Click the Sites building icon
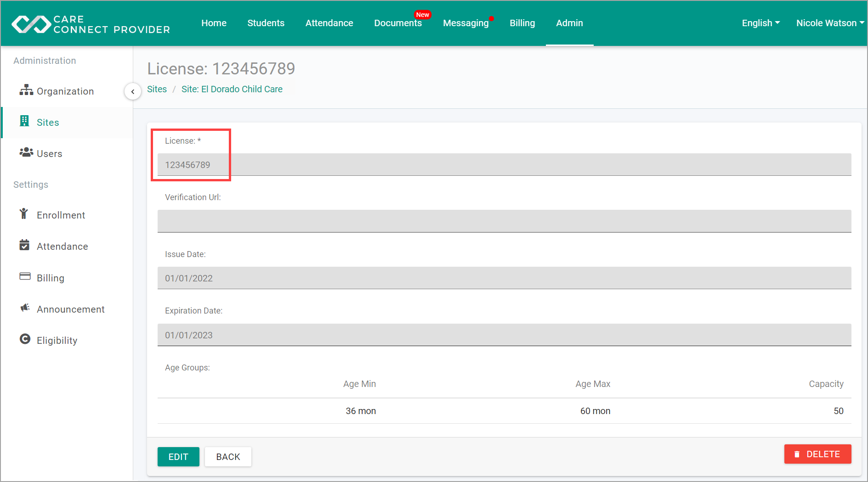Image resolution: width=868 pixels, height=482 pixels. (x=25, y=121)
